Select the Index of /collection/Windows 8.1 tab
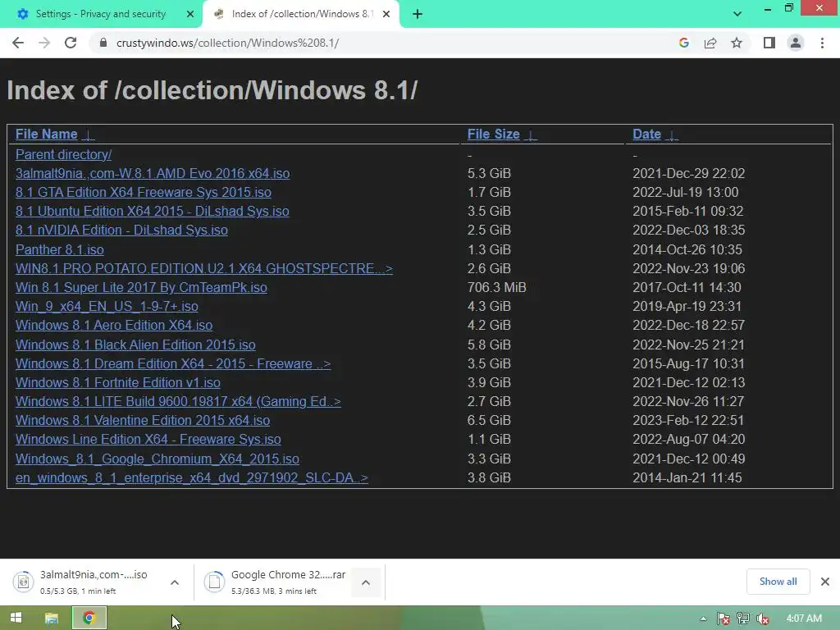The image size is (840, 630). 302,14
